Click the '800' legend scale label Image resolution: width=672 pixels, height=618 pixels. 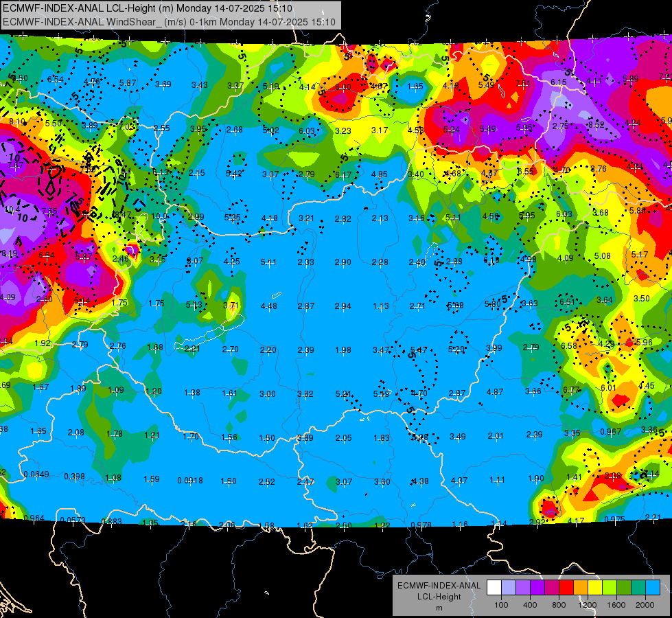(559, 605)
